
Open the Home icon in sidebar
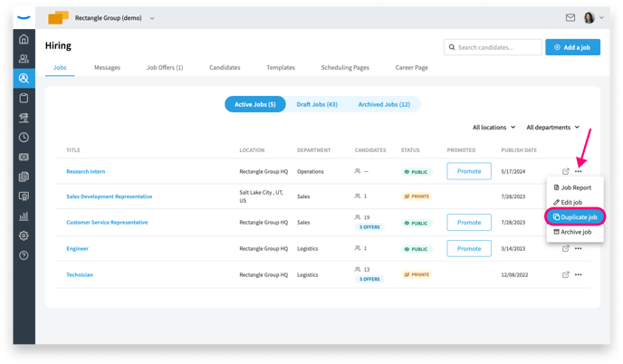pyautogui.click(x=24, y=39)
